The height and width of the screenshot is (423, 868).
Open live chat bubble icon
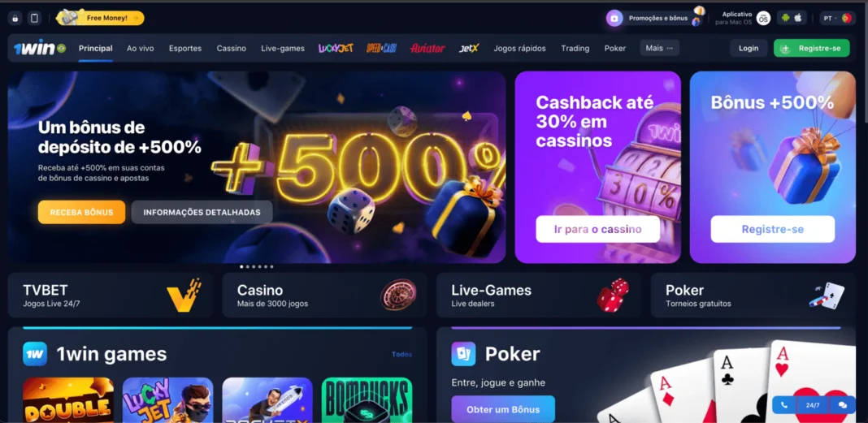(x=843, y=405)
